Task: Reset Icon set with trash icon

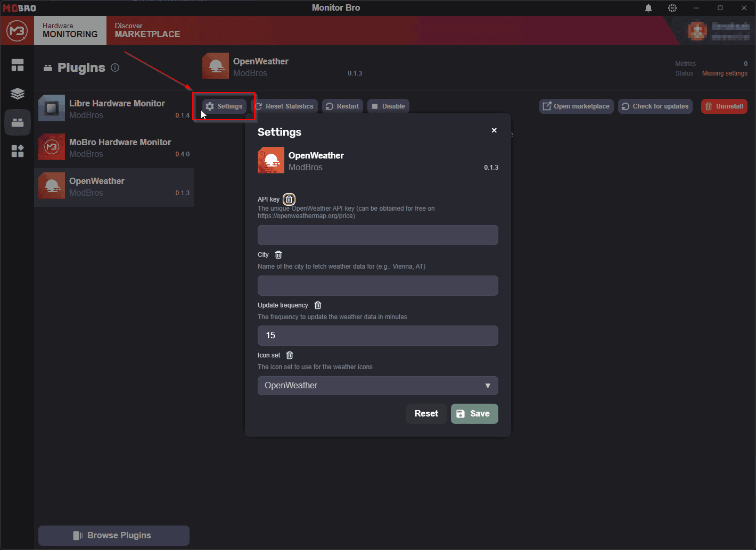Action: (x=290, y=355)
